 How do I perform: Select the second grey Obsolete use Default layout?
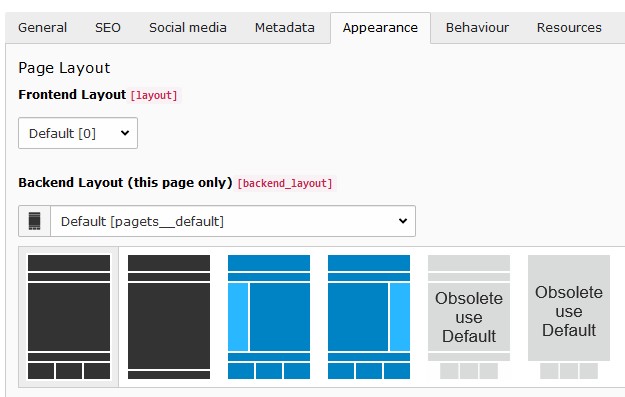569,317
